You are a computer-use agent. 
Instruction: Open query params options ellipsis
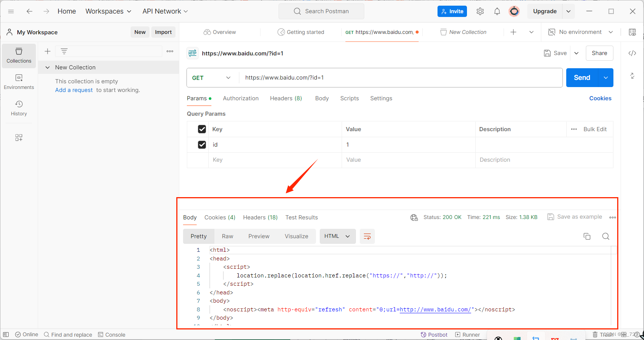(574, 129)
